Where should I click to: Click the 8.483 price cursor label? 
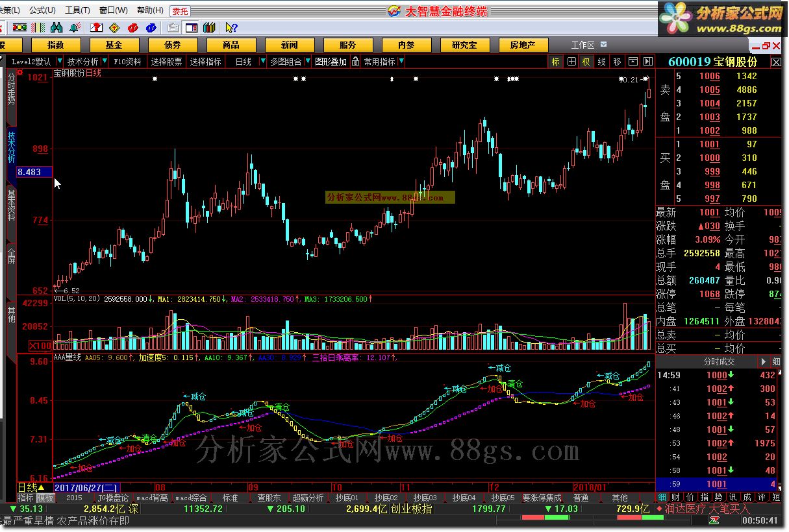tap(34, 172)
